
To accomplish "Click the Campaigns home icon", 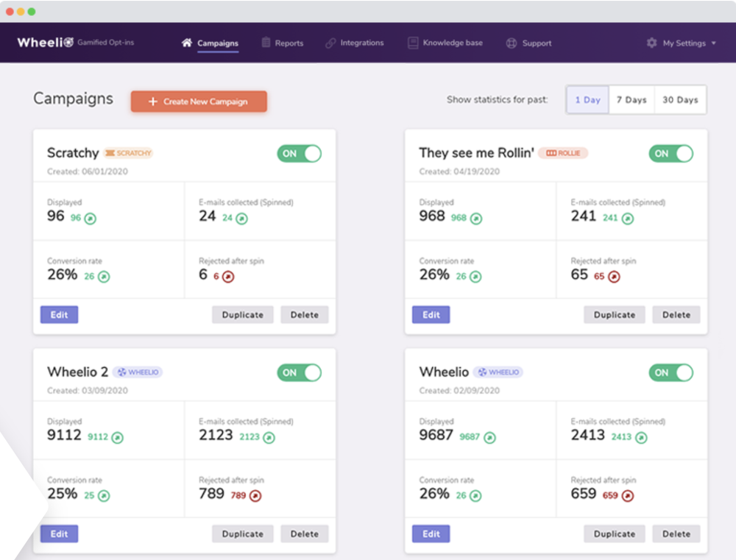I will (187, 43).
